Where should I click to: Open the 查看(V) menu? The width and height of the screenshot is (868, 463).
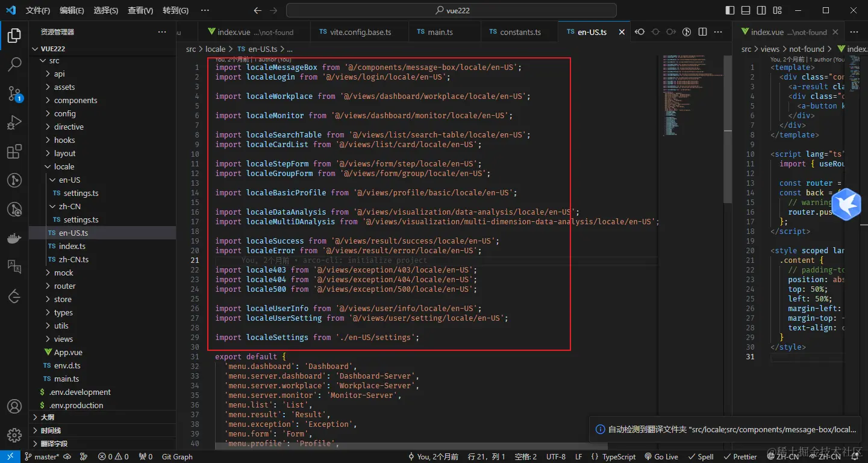(140, 10)
